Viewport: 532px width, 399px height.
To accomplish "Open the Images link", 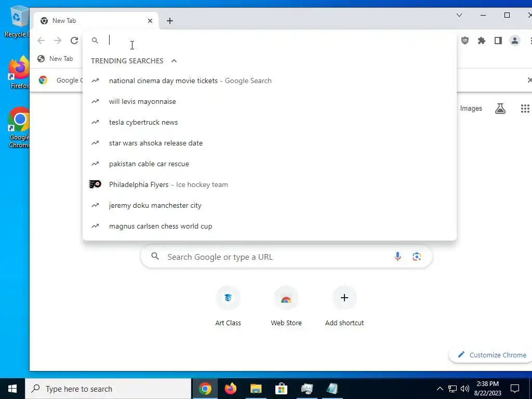I will 471,109.
